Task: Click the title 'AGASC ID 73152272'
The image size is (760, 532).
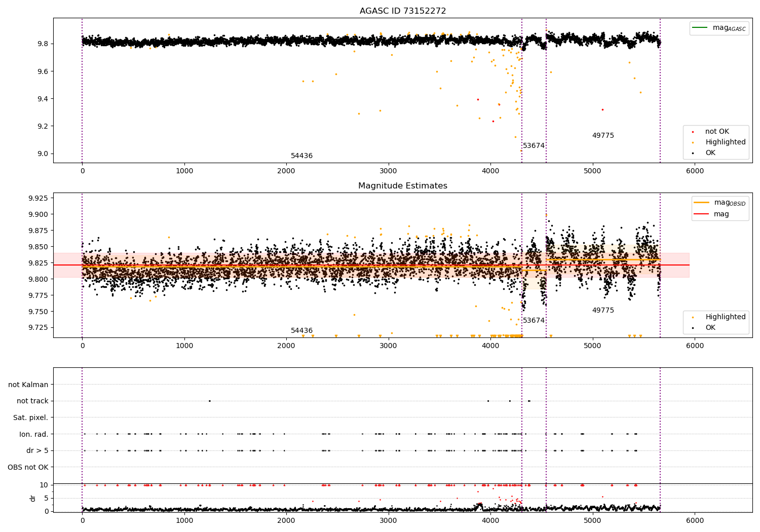Action: [x=403, y=11]
